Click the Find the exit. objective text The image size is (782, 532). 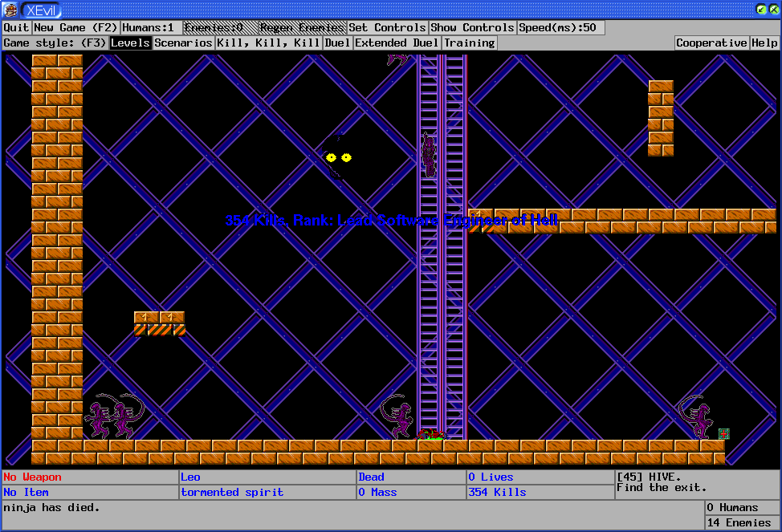tap(662, 488)
